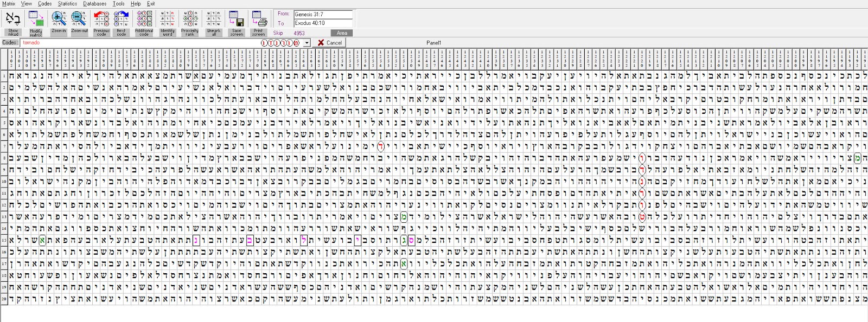868x322 pixels.
Task: Go to Next code
Action: pos(122,23)
